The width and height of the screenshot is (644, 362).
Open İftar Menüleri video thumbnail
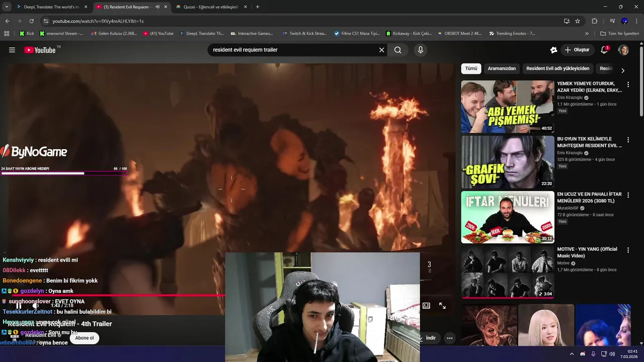click(508, 217)
